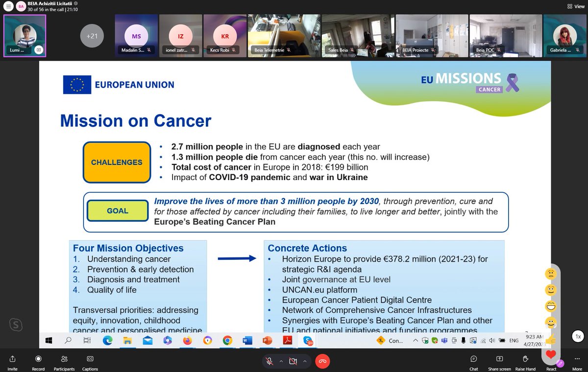This screenshot has height=372, width=588.
Task: Click the 'Mission on Cancer' slide heading
Action: click(136, 120)
